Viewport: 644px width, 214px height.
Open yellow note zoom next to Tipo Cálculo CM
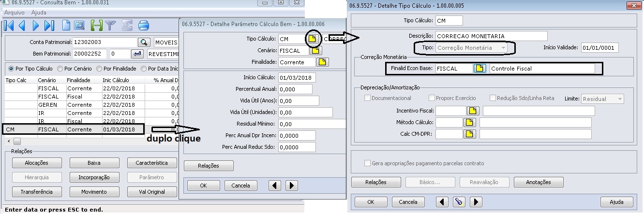tap(312, 39)
